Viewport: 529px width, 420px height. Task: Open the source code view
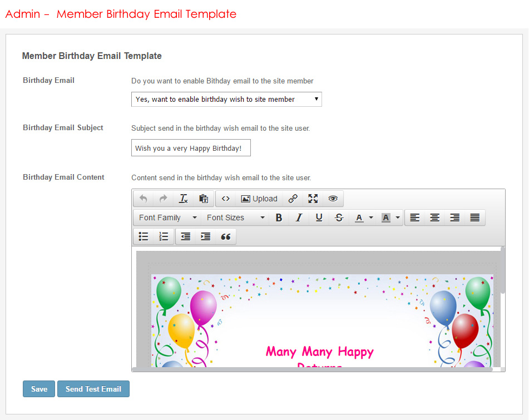click(225, 199)
